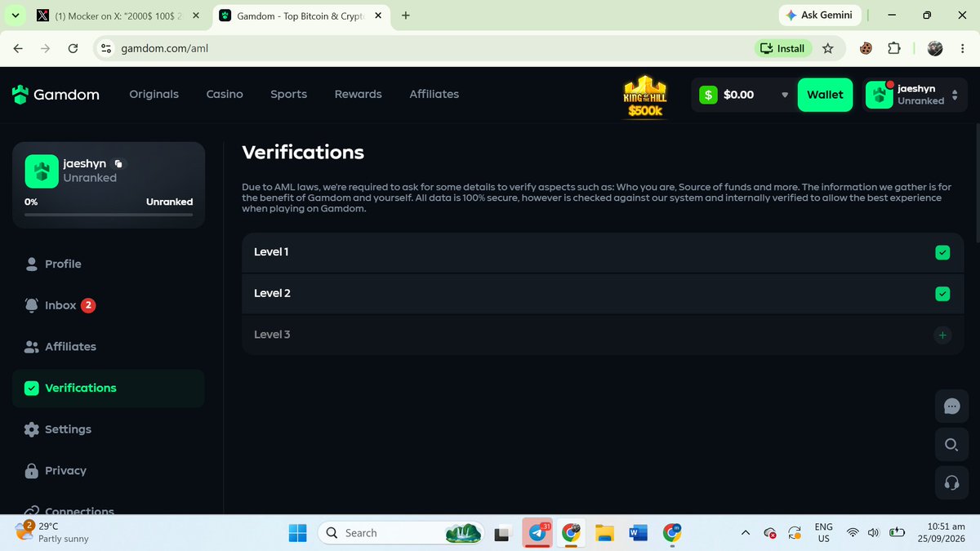Open the Sports menu
This screenshot has width=980, height=551.
[x=289, y=95]
